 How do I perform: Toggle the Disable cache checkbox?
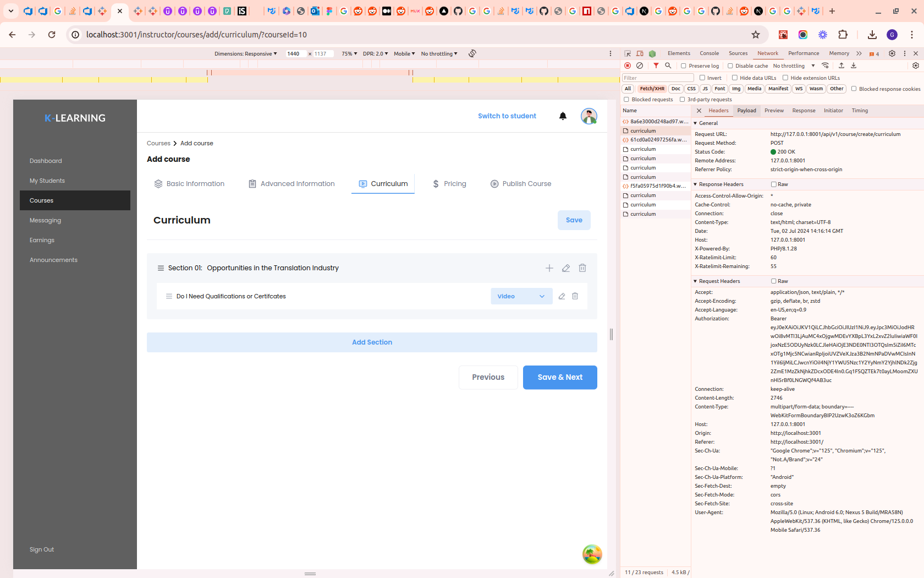coord(730,66)
